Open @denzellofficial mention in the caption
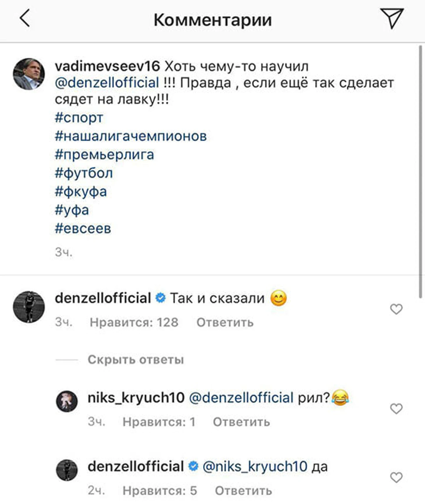The width and height of the screenshot is (425, 504). point(107,83)
